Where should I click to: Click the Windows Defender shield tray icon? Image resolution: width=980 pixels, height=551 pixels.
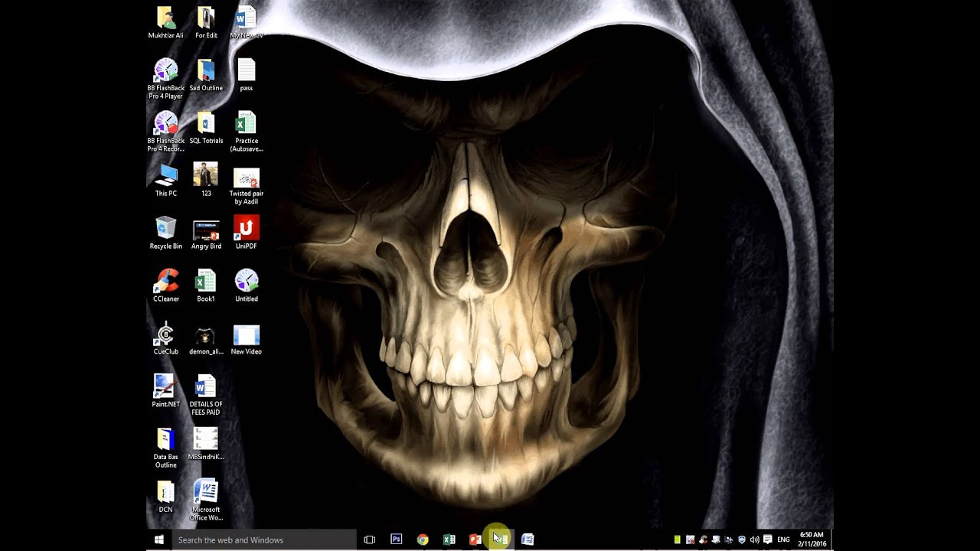741,540
